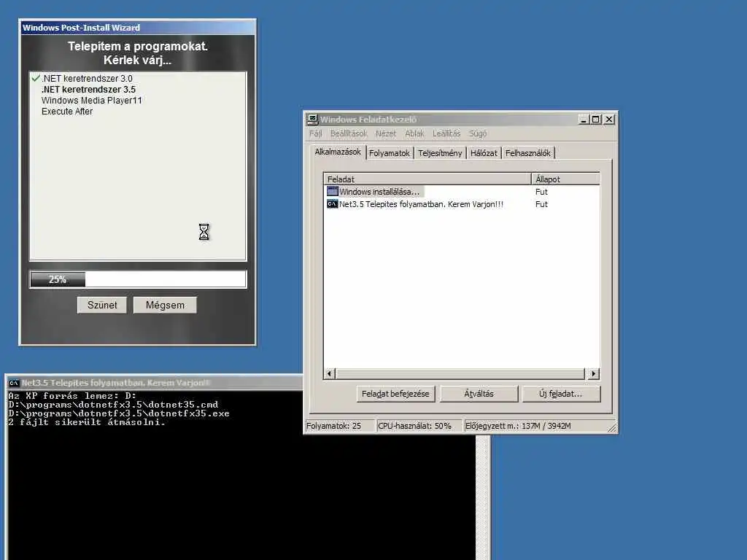Click the CPU-használat: 50% status entry

click(x=419, y=426)
